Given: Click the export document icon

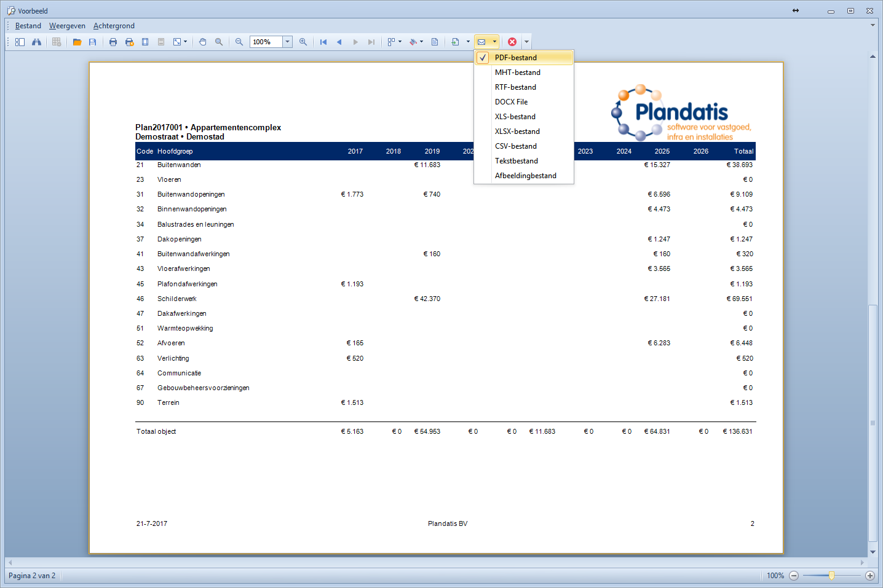Looking at the screenshot, I should (x=456, y=42).
